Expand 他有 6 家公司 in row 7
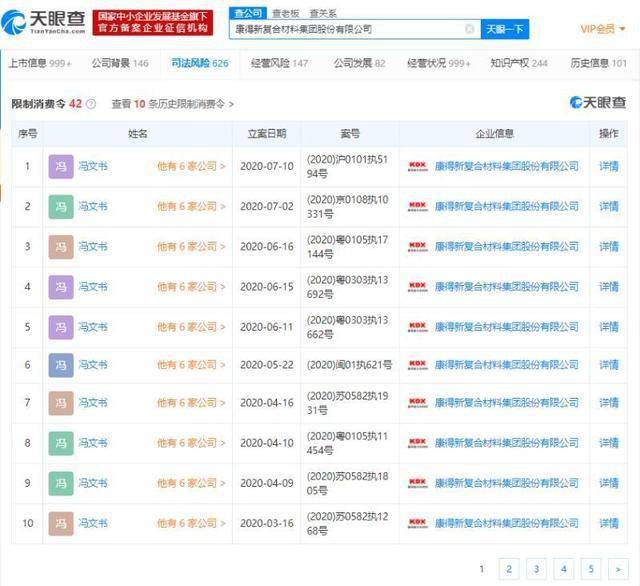The width and height of the screenshot is (640, 586). [x=191, y=403]
